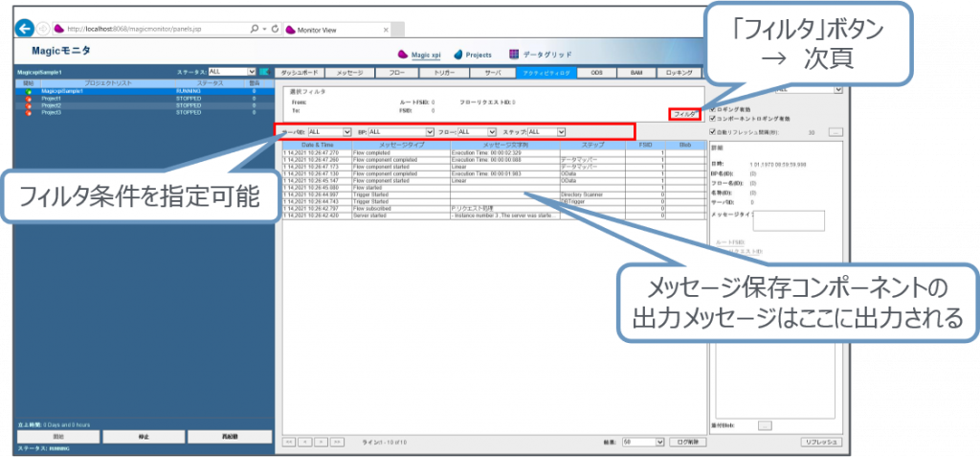
Task: Toggle the ロギング有効 checkbox
Action: pos(712,109)
